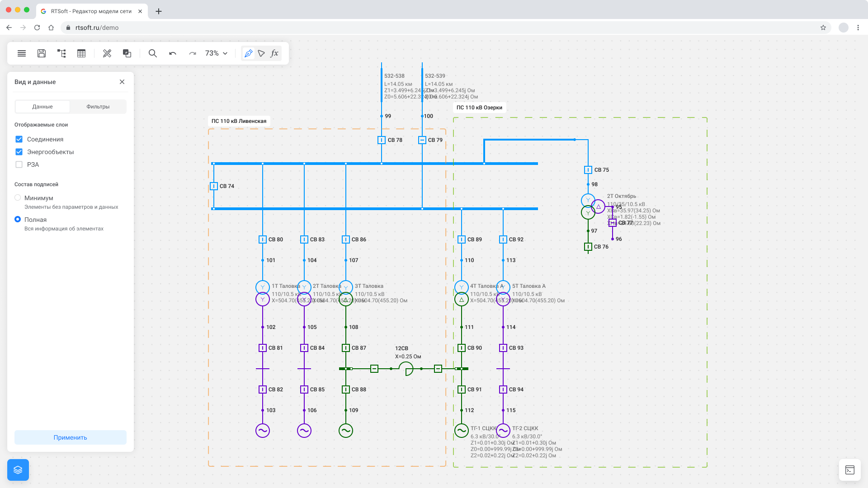Open the browser profile avatar

click(844, 28)
